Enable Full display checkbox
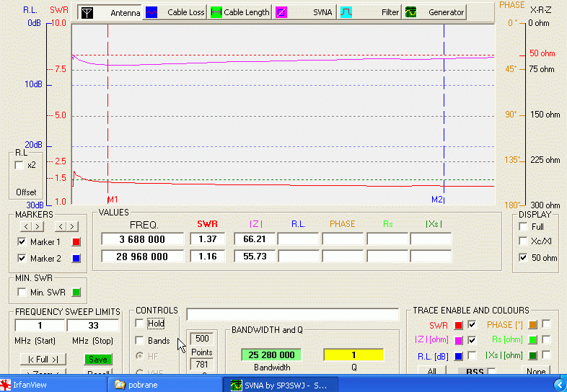The image size is (567, 392). click(523, 226)
